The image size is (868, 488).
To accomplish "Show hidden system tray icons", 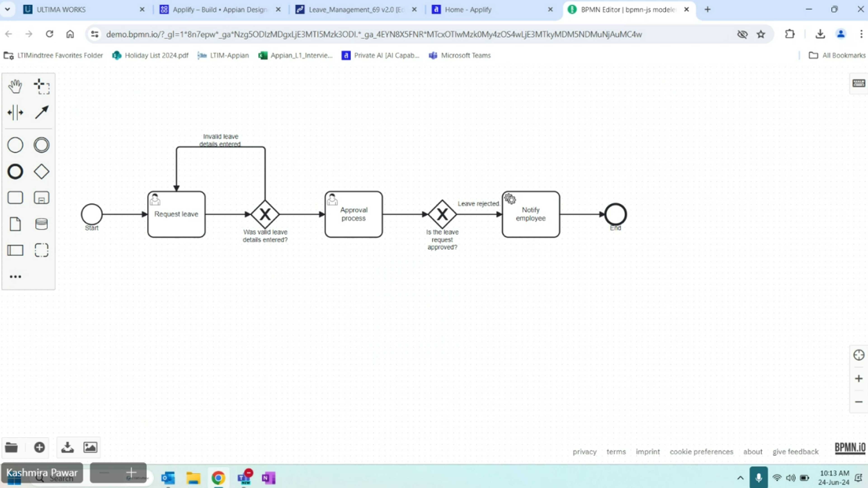I will click(x=740, y=478).
